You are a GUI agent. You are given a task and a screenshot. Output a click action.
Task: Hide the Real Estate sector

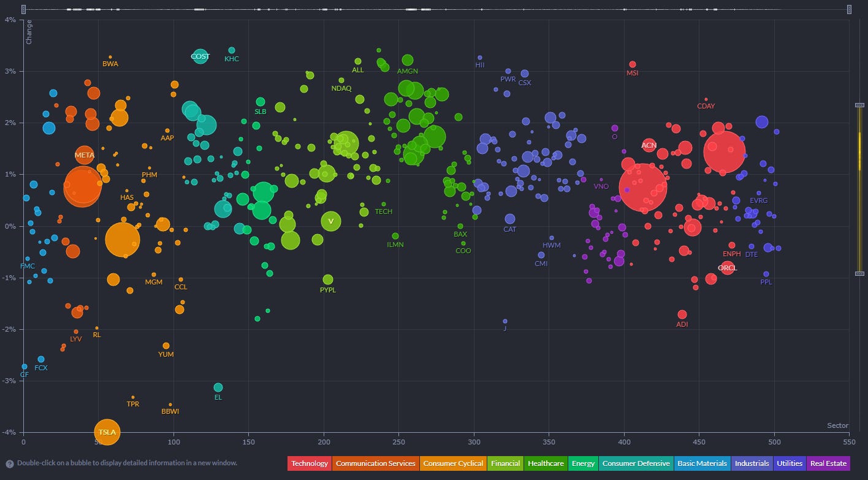pos(828,463)
